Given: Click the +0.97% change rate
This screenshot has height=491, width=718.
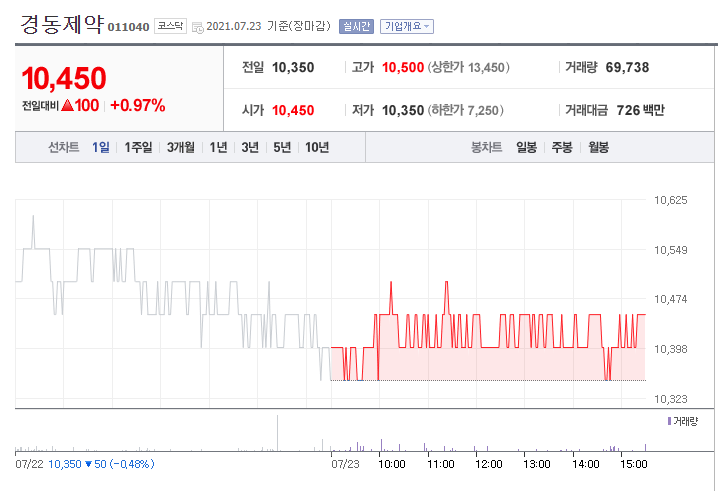Looking at the screenshot, I should point(137,106).
